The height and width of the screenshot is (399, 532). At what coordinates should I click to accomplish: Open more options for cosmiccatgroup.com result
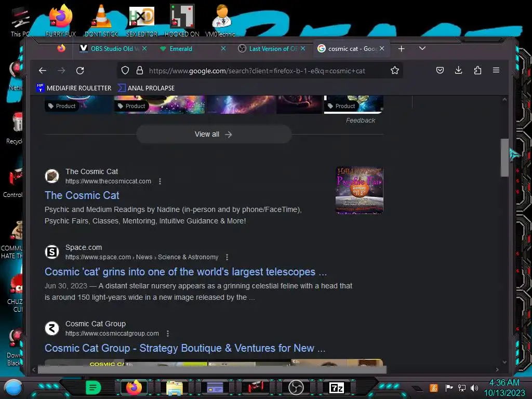[168, 334]
